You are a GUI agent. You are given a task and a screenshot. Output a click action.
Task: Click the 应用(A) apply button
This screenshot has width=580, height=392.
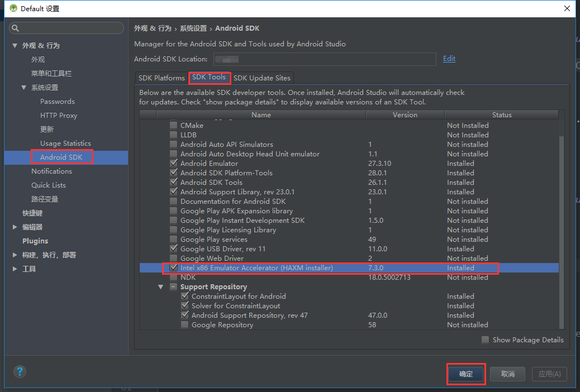[549, 374]
